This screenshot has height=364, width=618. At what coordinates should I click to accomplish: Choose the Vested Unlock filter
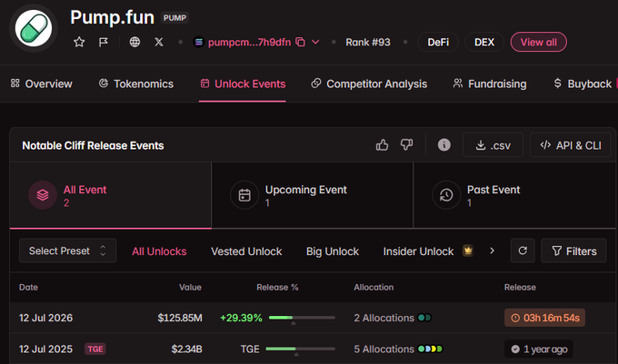coord(246,251)
